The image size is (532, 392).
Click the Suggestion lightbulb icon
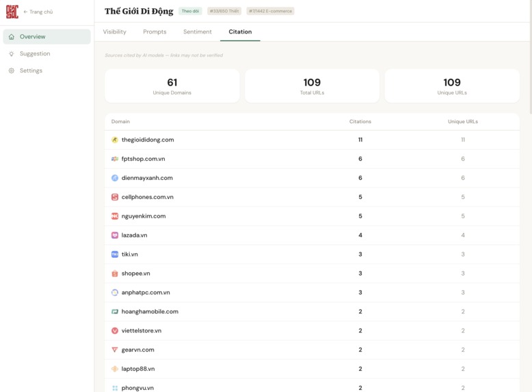tap(12, 53)
